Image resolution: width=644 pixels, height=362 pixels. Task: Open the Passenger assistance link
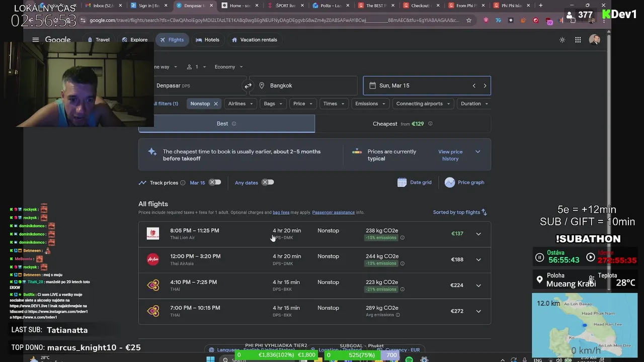333,213
